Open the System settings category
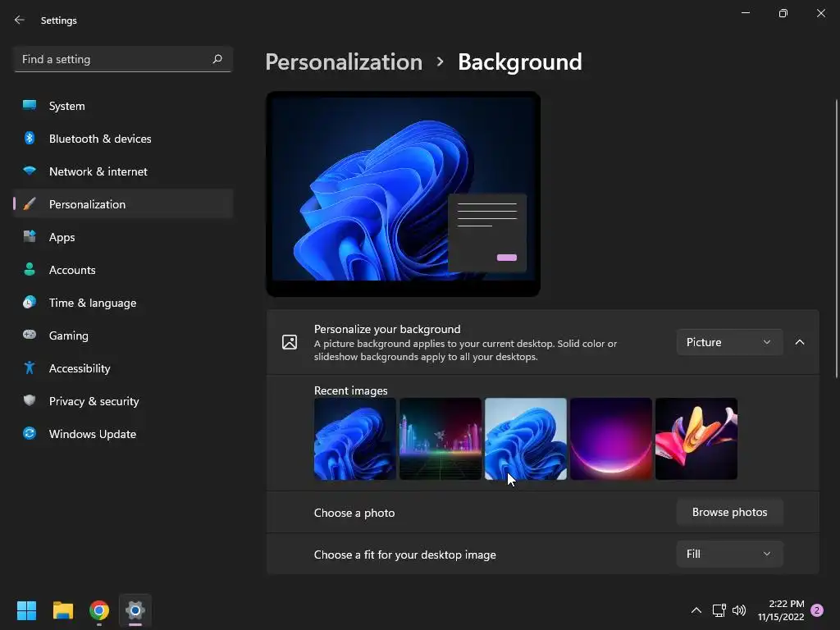This screenshot has width=840, height=630. click(x=123, y=106)
